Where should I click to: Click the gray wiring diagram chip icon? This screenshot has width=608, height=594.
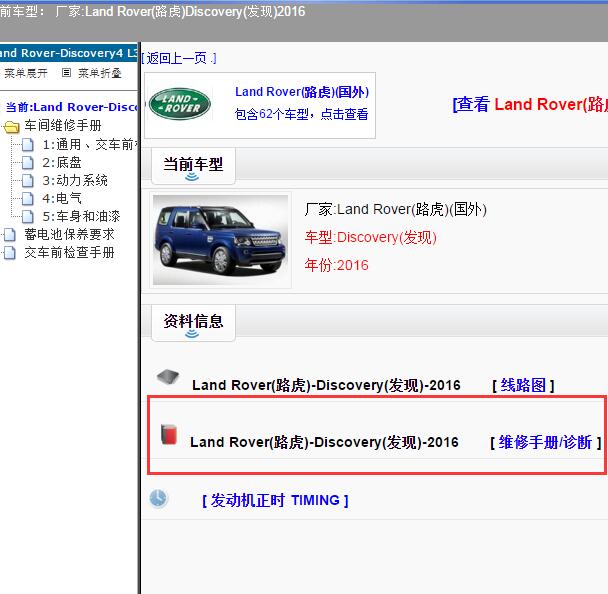click(x=168, y=377)
